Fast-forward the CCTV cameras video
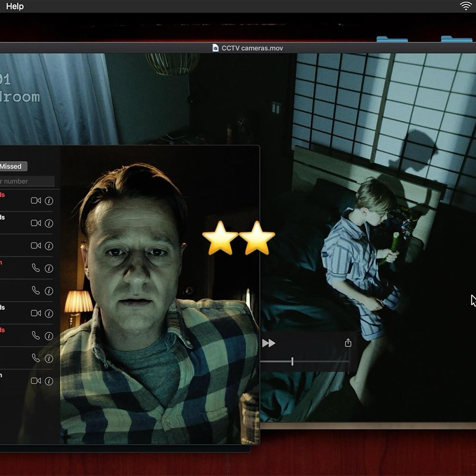 pyautogui.click(x=268, y=343)
